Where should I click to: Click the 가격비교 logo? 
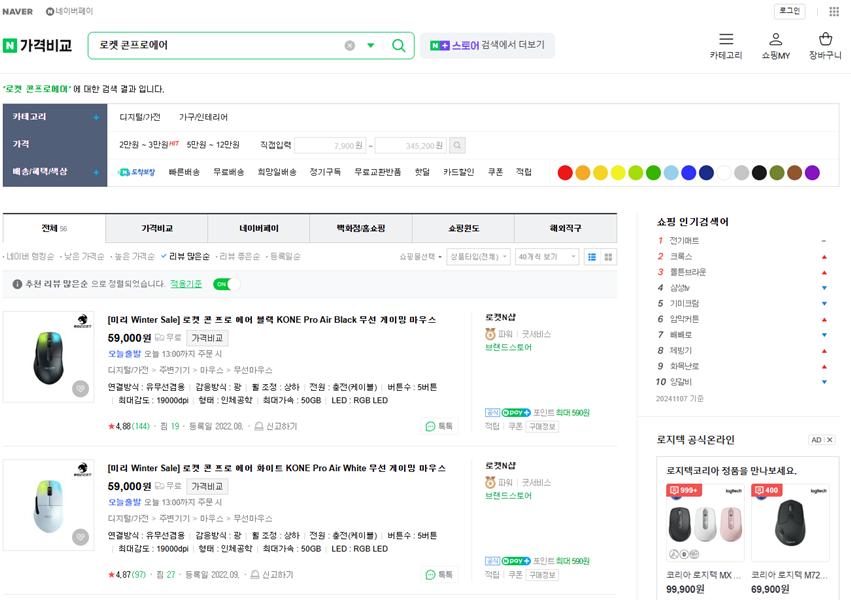(x=37, y=46)
